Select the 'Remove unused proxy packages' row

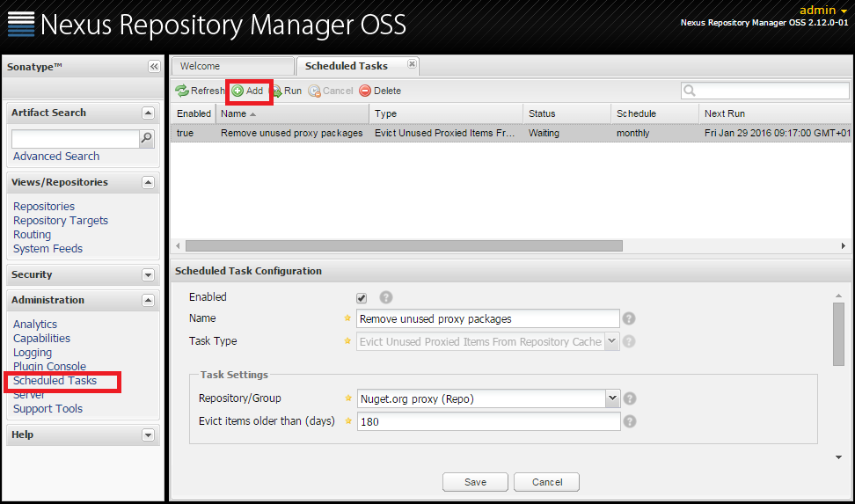point(510,133)
